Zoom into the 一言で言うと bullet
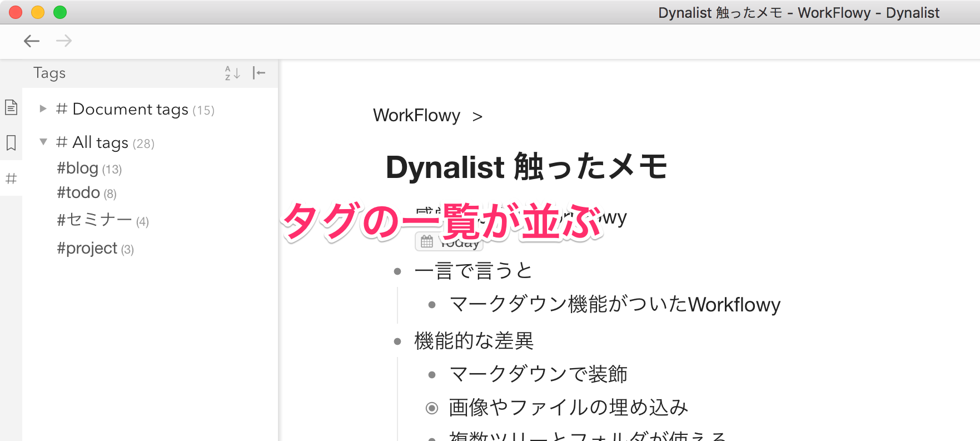Image resolution: width=980 pixels, height=441 pixels. (397, 271)
